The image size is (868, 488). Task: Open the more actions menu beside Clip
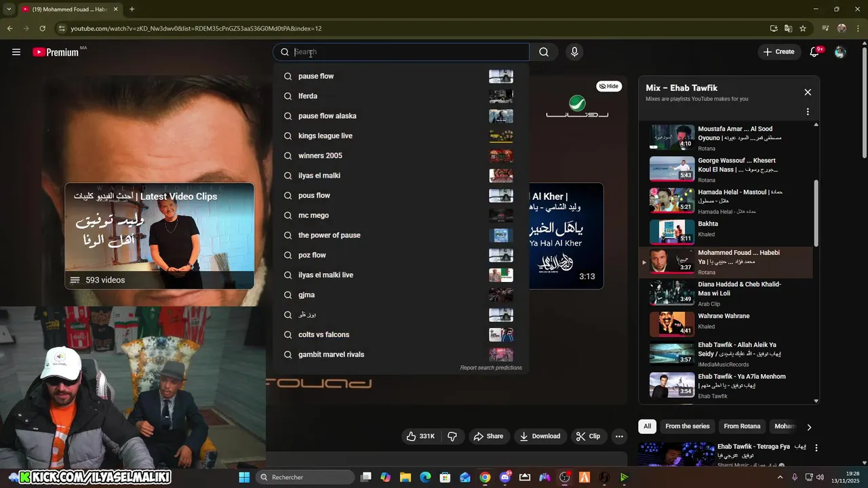tap(619, 436)
